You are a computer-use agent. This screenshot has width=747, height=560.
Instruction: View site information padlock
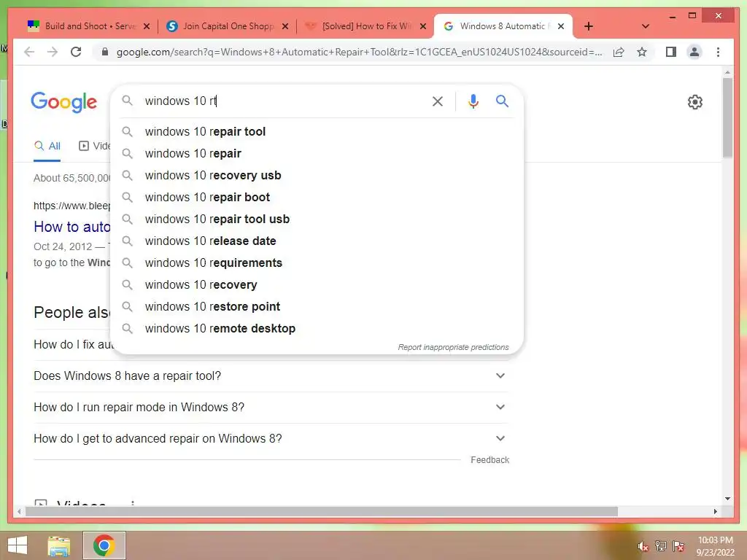[x=105, y=52]
